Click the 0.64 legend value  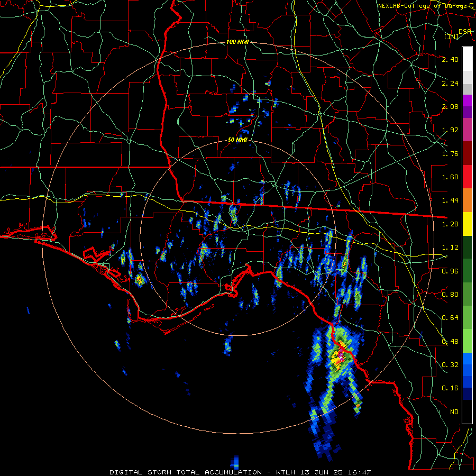pyautogui.click(x=450, y=318)
